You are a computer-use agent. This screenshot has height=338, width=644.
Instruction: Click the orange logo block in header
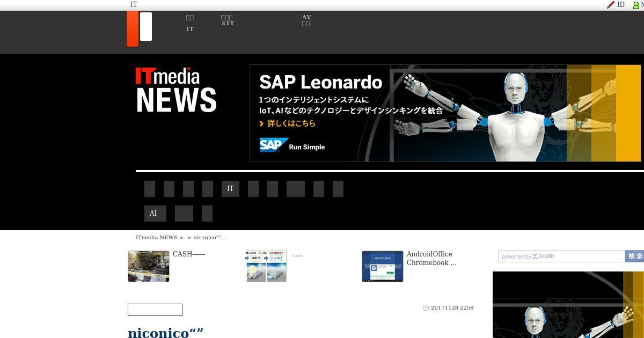point(133,28)
